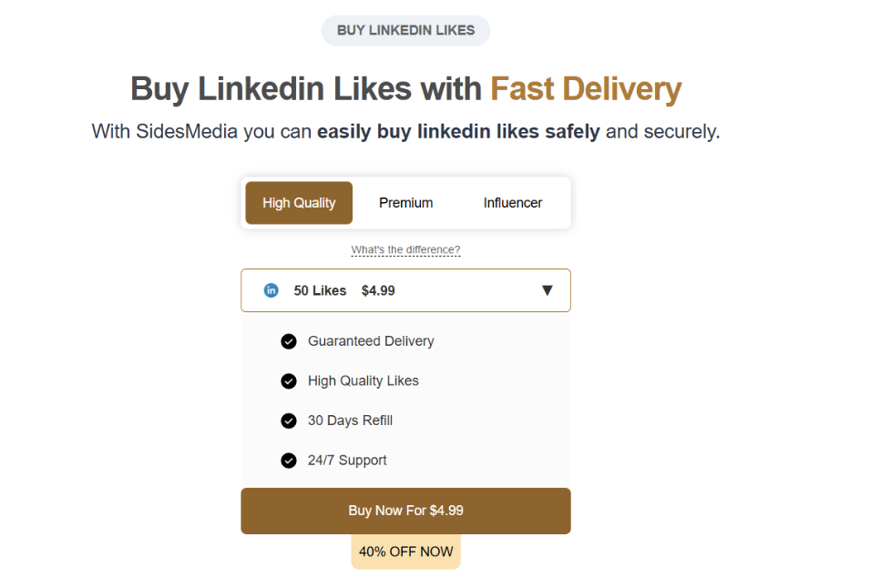Switch to the Premium tab

pos(405,203)
